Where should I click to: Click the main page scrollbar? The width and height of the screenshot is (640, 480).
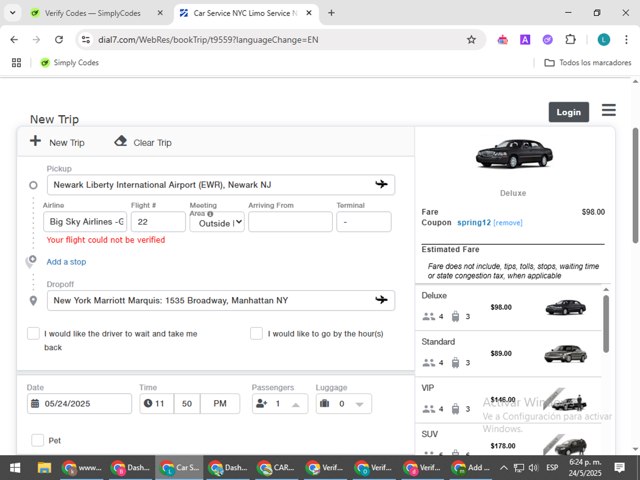[636, 186]
